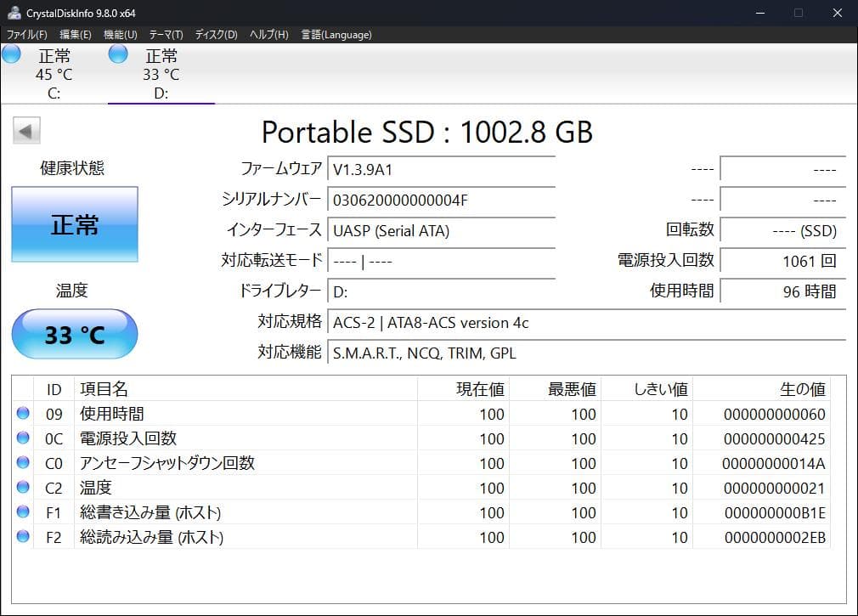Select the 総読み込み量 (ホスト) row
Screen dimensions: 858x616
(421, 537)
